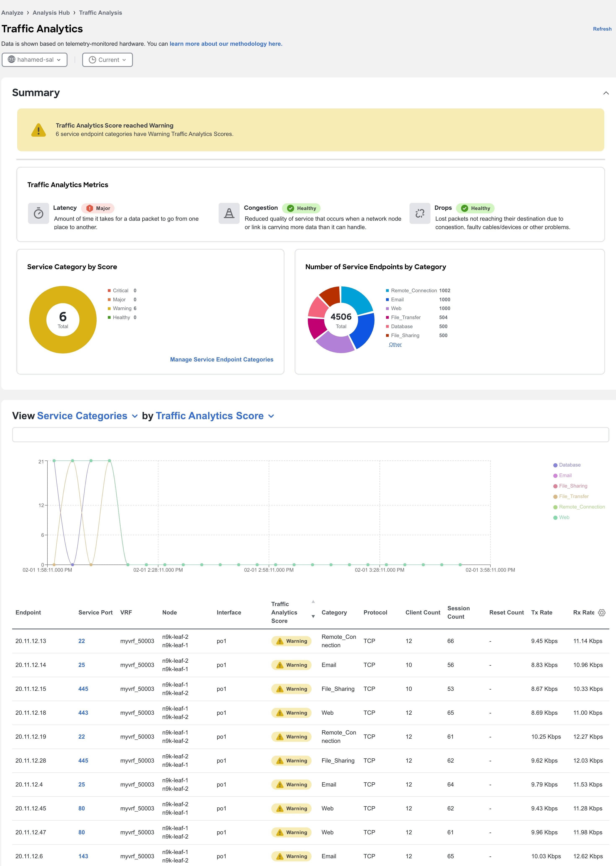Click the clock icon in the time selector
The image size is (616, 866).
click(x=92, y=60)
